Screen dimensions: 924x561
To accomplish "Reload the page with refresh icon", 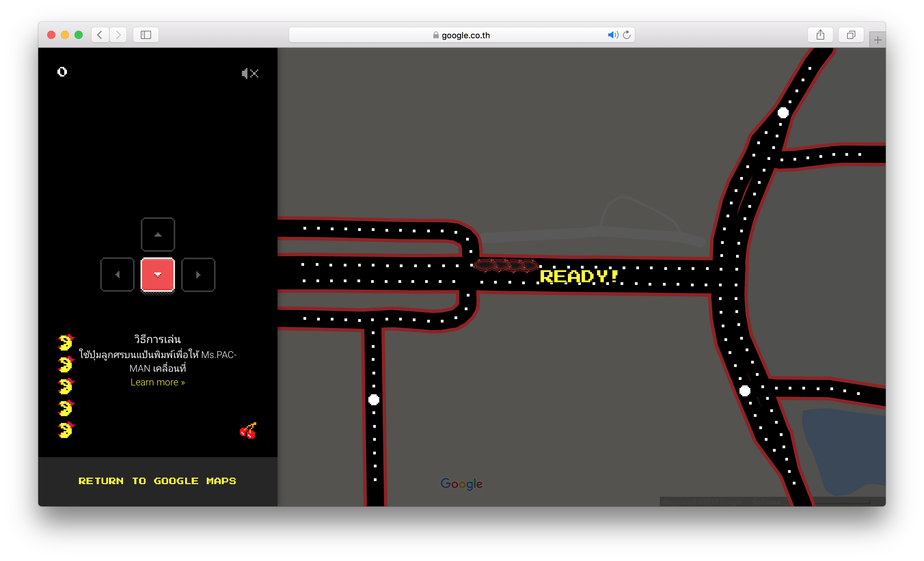I will coord(627,35).
